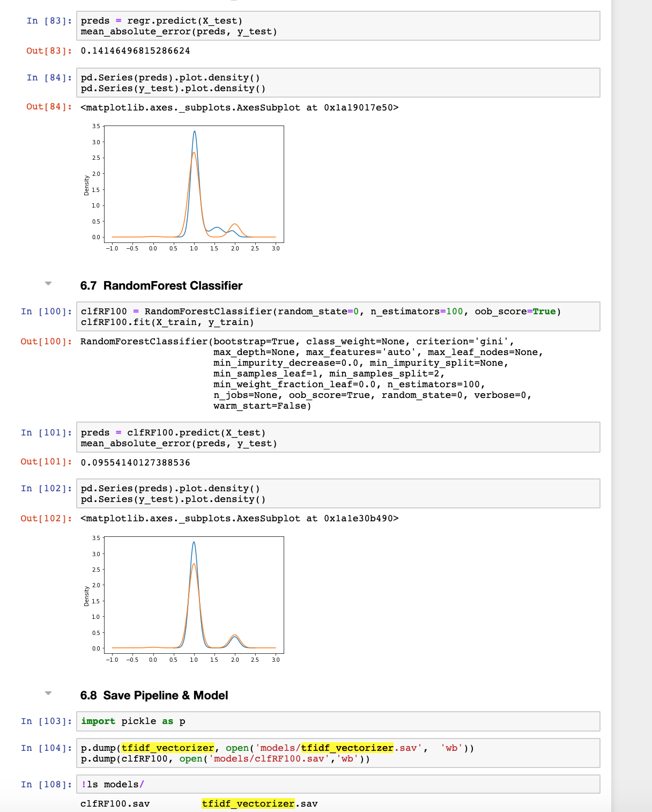This screenshot has width=652, height=812.
Task: Click the second density plot under Out[102]
Action: (184, 599)
